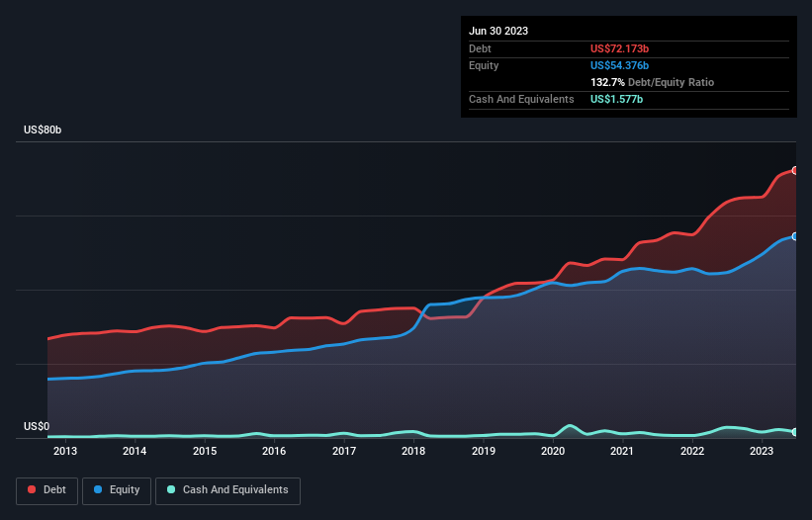
Task: Click the 2021 x-axis label
Action: pyautogui.click(x=622, y=451)
